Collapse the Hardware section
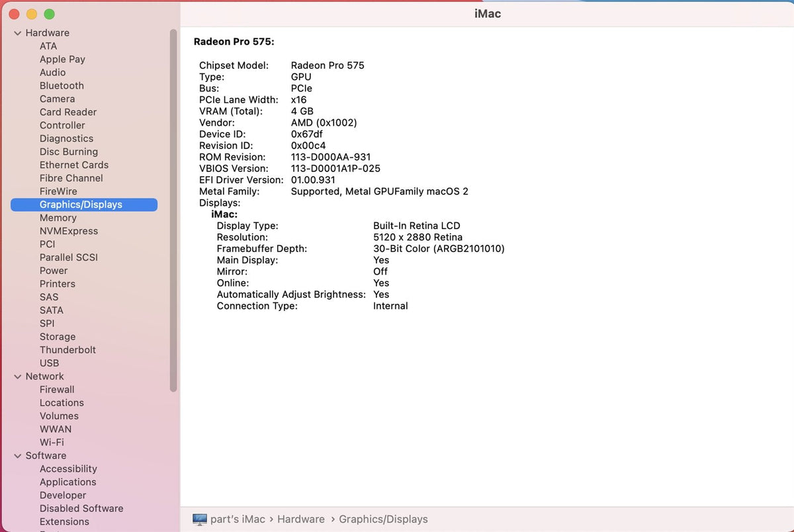Screen dimensions: 794x532 pyautogui.click(x=17, y=32)
